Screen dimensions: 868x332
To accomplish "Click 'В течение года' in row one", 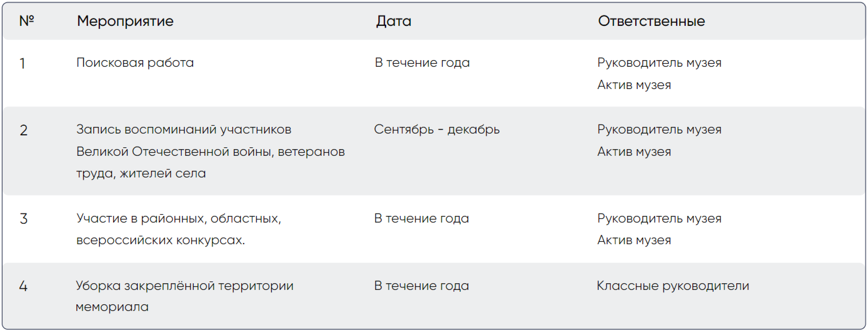I will click(422, 63).
